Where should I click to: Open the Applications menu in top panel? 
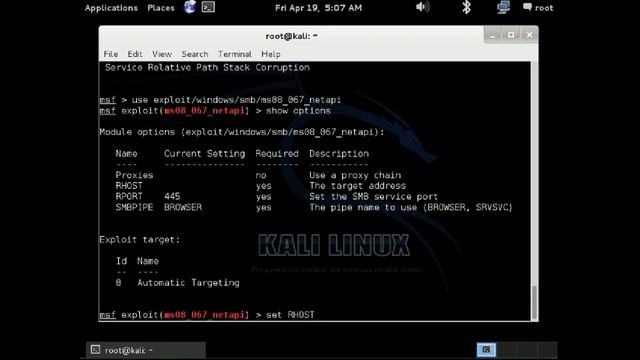(111, 8)
